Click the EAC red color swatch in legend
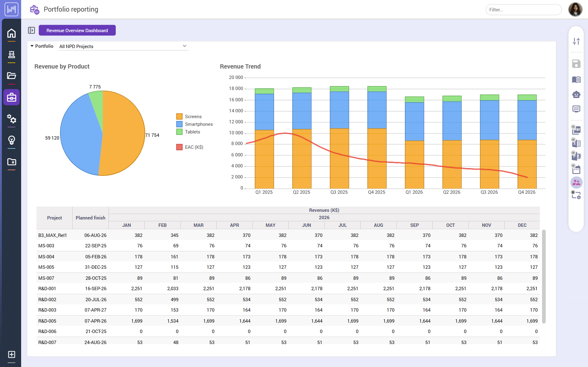The height and width of the screenshot is (367, 588). [x=180, y=147]
